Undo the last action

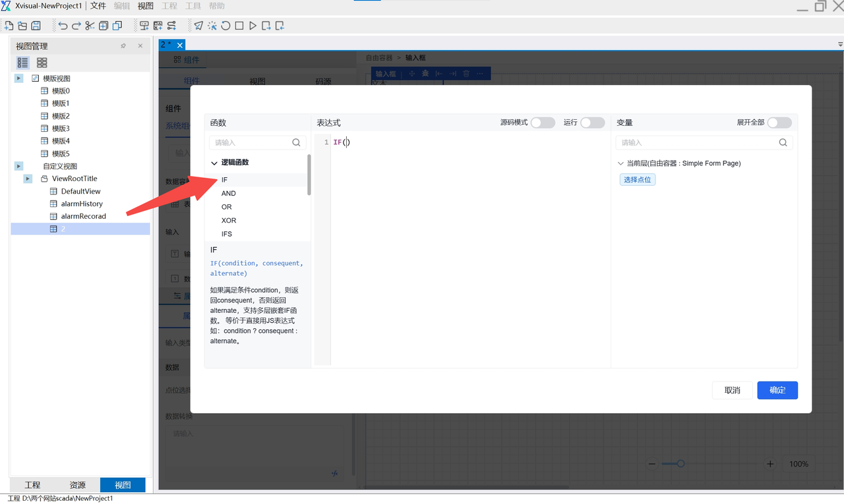point(63,26)
